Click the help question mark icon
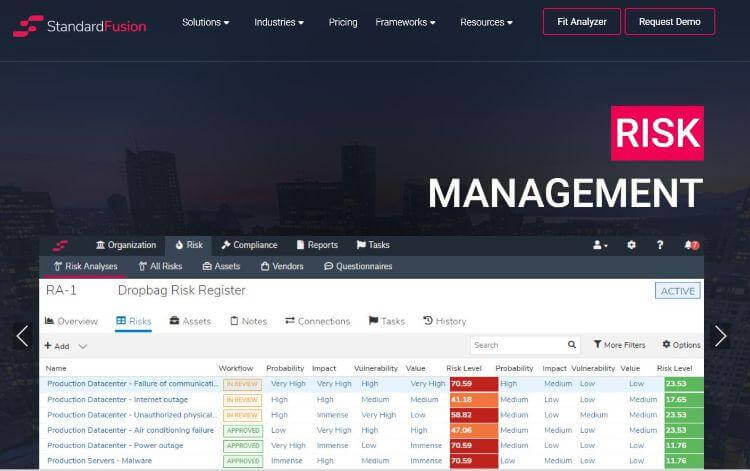The image size is (750, 471). coord(660,245)
